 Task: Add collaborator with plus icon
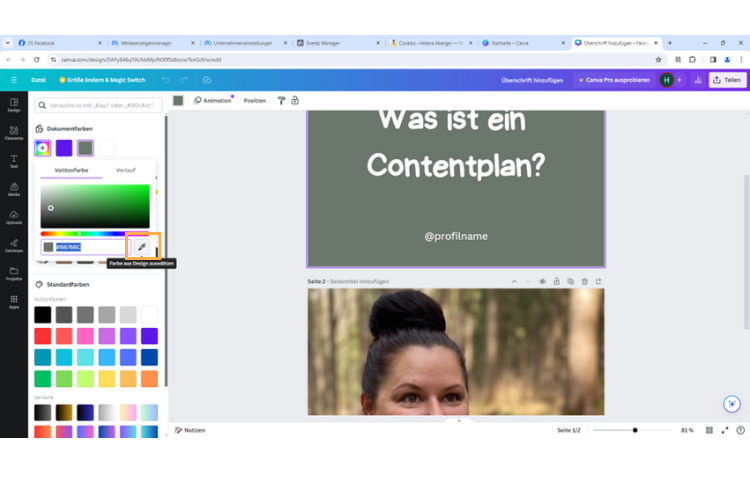(679, 80)
